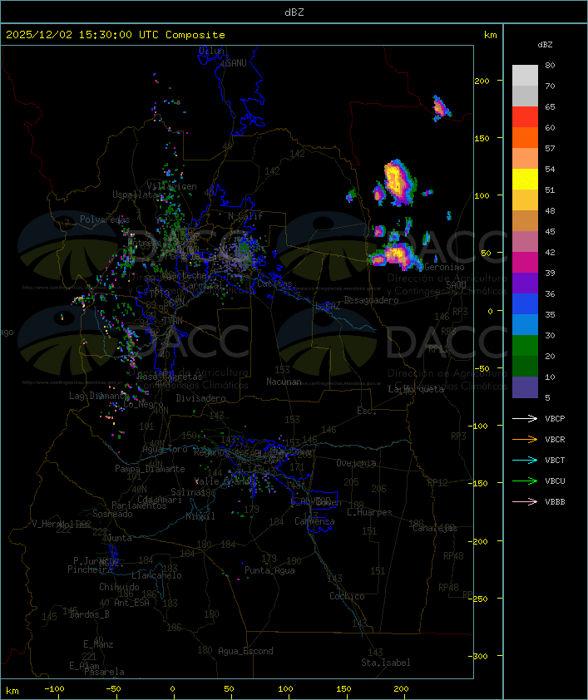The width and height of the screenshot is (588, 700).
Task: Select the dark orange 57-60 dBZ legend swatch
Action: (525, 137)
